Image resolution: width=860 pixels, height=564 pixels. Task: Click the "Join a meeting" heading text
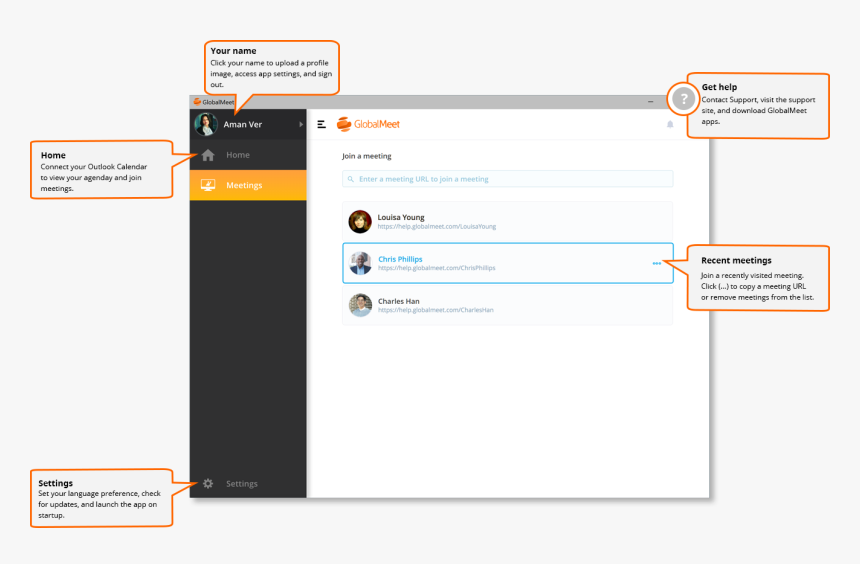366,156
